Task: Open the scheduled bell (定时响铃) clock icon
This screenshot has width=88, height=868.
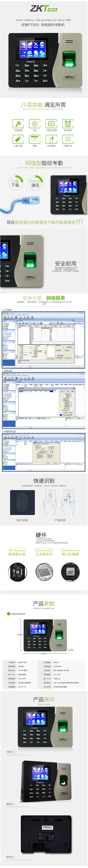Action: (67, 124)
